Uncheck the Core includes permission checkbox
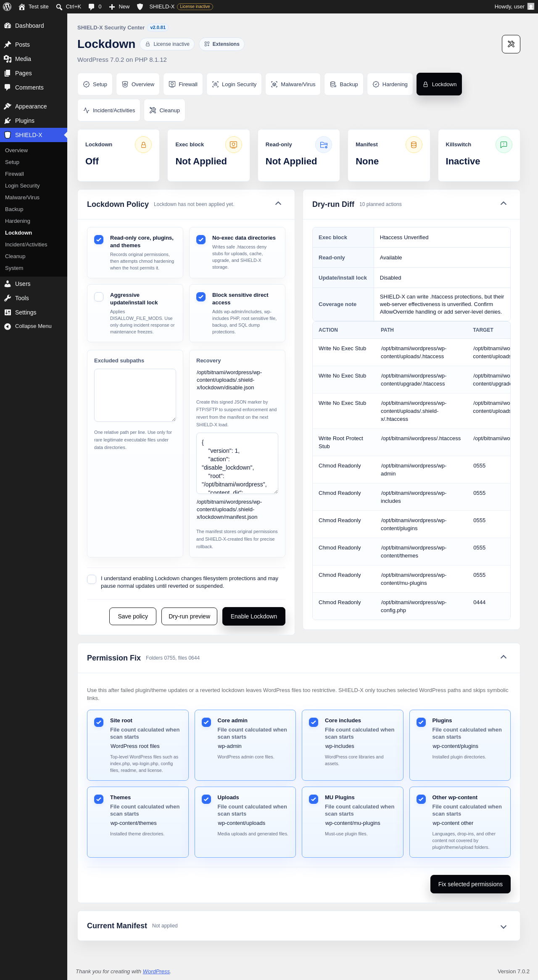Image resolution: width=538 pixels, height=980 pixels. point(314,722)
